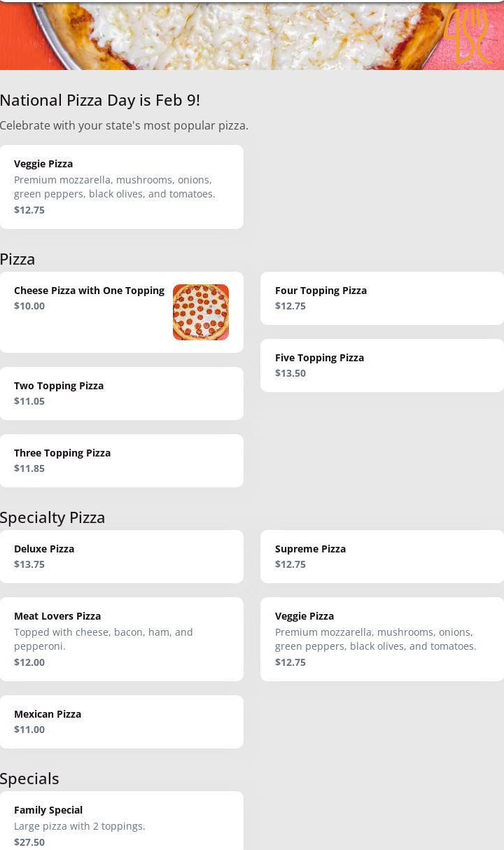The height and width of the screenshot is (850, 504).
Task: Select the Four Topping Pizza item
Action: (x=381, y=298)
